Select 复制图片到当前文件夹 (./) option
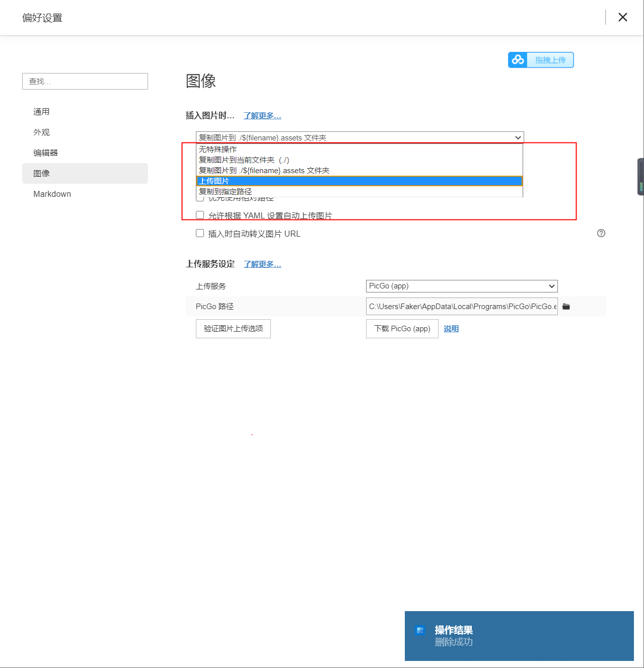This screenshot has width=644, height=668. (360, 160)
